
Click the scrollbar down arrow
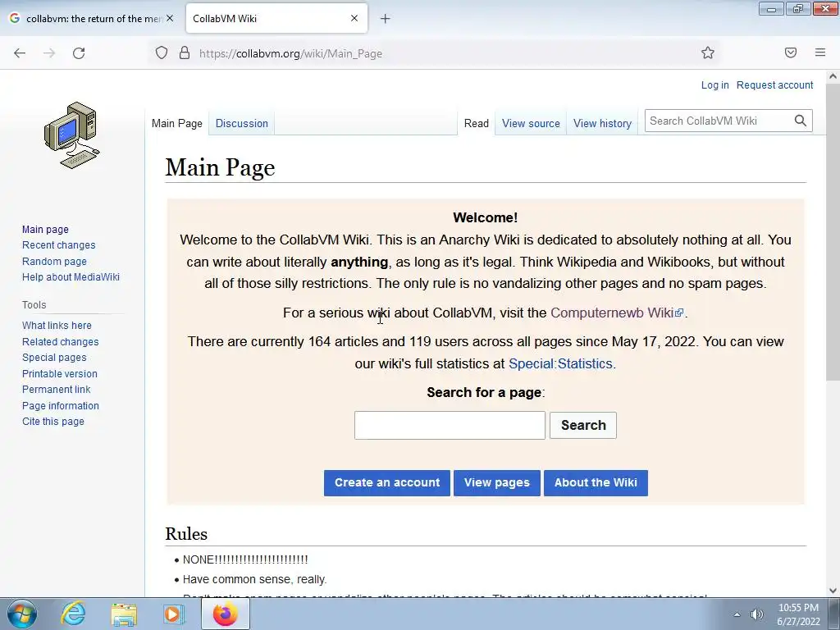click(833, 591)
